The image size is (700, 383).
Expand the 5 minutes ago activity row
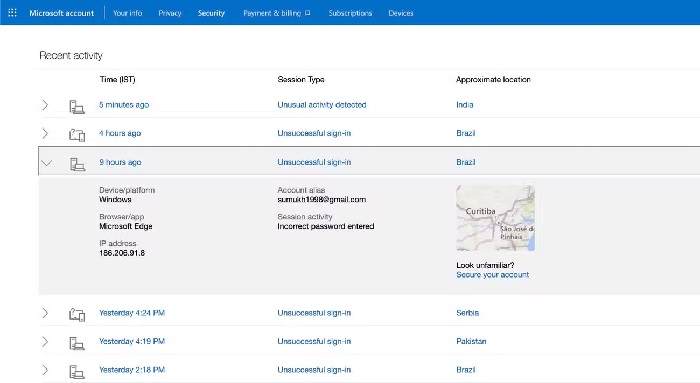45,105
